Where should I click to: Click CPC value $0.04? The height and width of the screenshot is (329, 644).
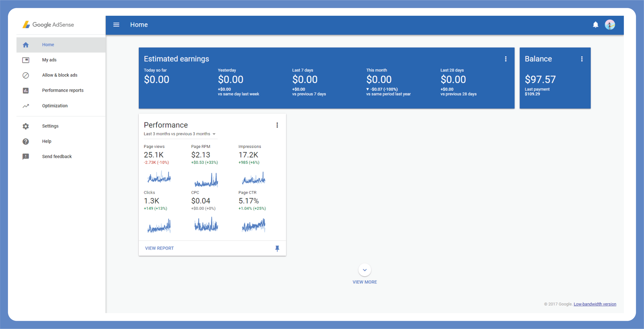click(x=201, y=201)
